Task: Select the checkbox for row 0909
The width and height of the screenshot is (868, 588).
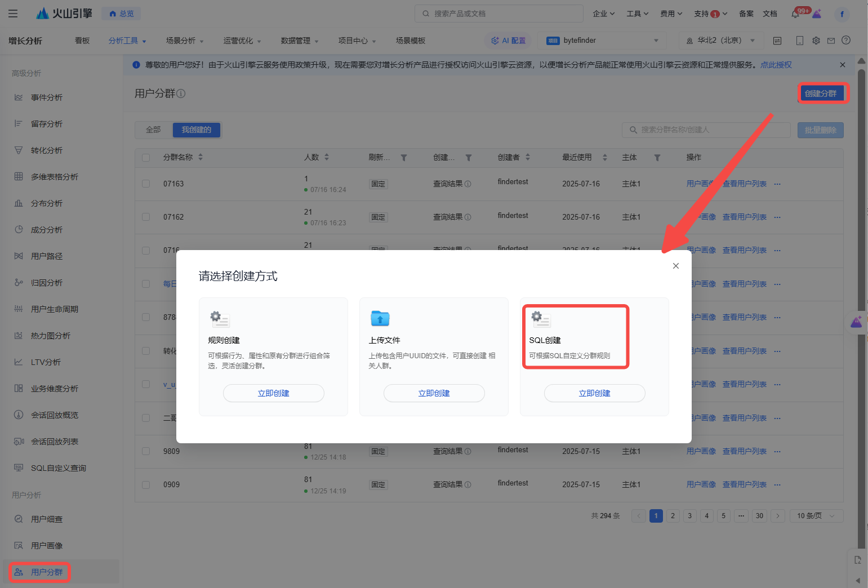Action: coord(146,484)
